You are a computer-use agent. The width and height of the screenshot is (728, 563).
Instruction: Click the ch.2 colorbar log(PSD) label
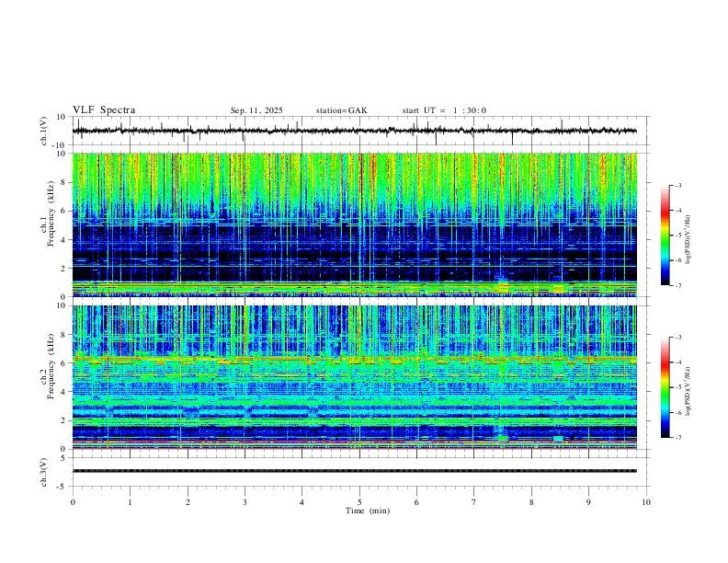tap(688, 391)
